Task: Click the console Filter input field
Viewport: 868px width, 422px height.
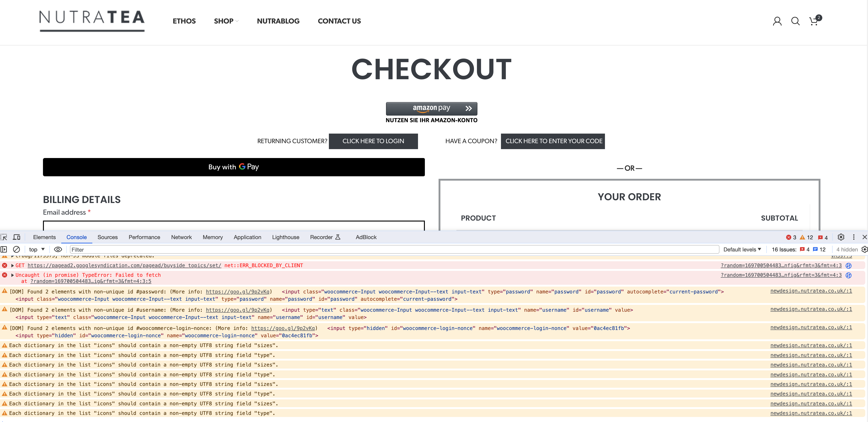Action: (x=394, y=250)
